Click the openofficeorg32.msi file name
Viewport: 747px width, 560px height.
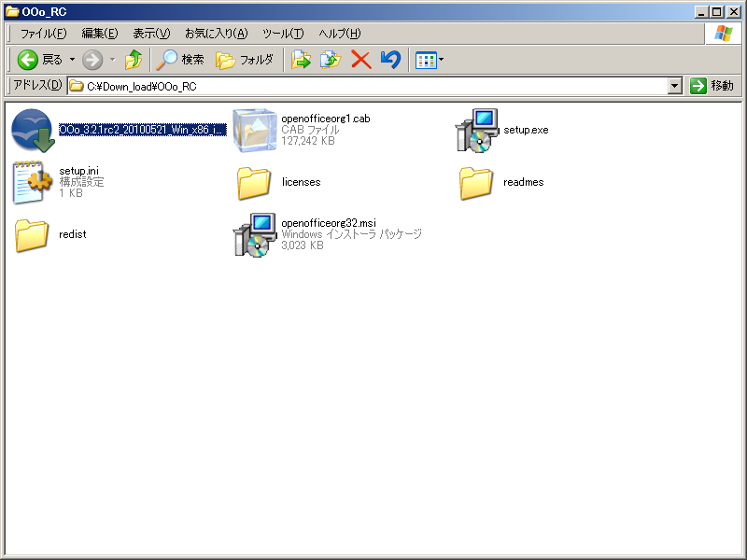click(x=329, y=223)
